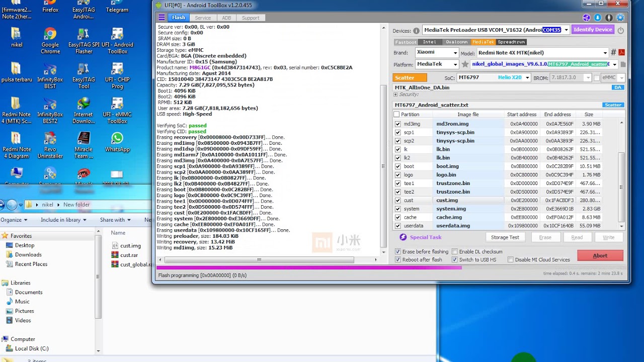Click the hash symbol next to Model
The height and width of the screenshot is (362, 644).
[x=613, y=52]
